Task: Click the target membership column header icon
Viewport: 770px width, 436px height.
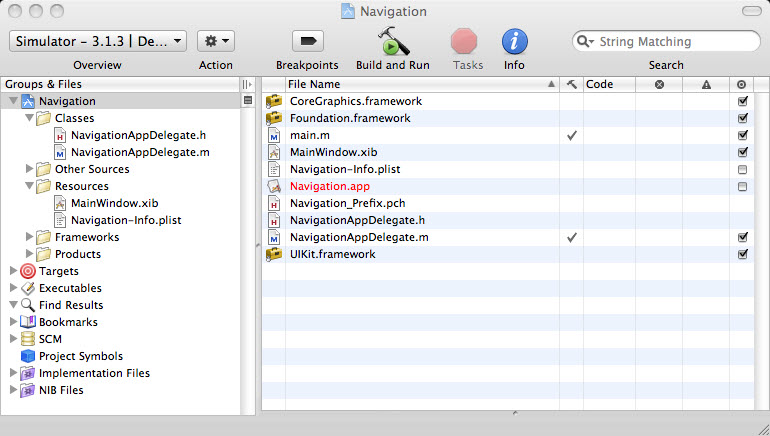Action: coord(742,84)
